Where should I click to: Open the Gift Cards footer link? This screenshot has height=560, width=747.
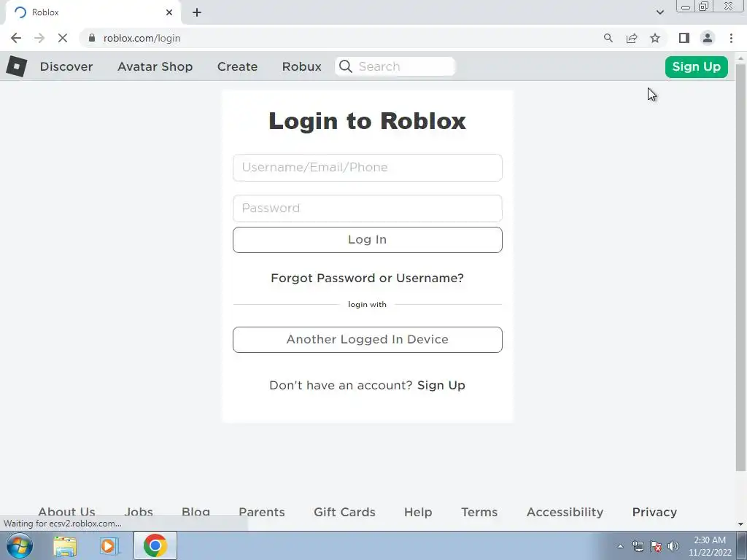[344, 512]
